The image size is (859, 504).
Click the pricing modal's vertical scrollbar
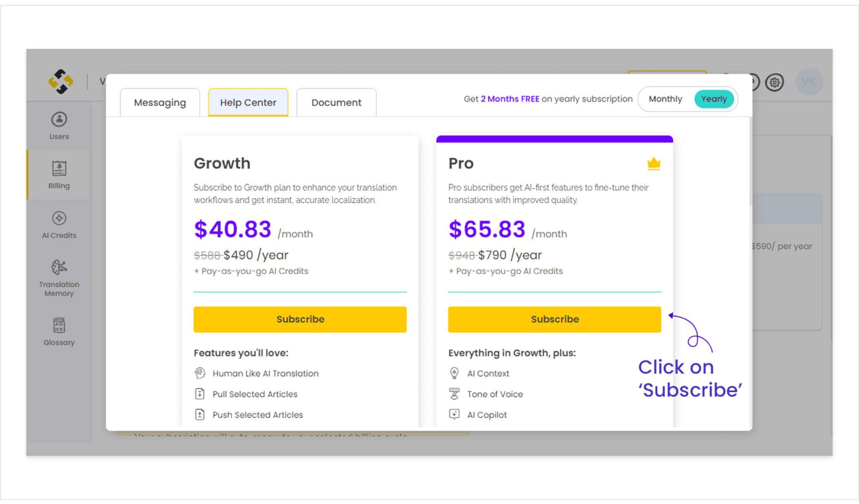click(750, 161)
